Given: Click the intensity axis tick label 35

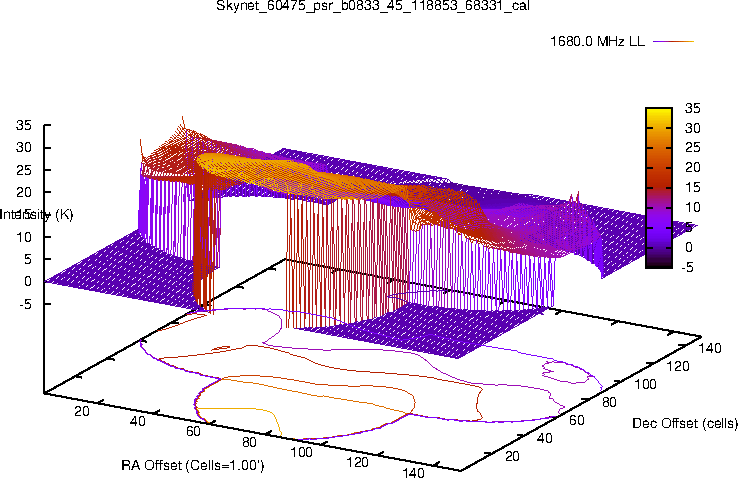Looking at the screenshot, I should pos(24,125).
